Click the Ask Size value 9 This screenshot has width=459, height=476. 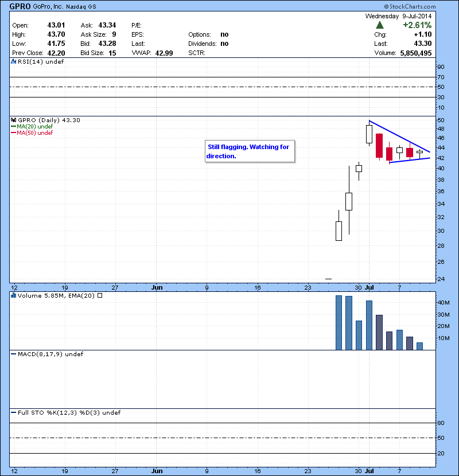(114, 34)
